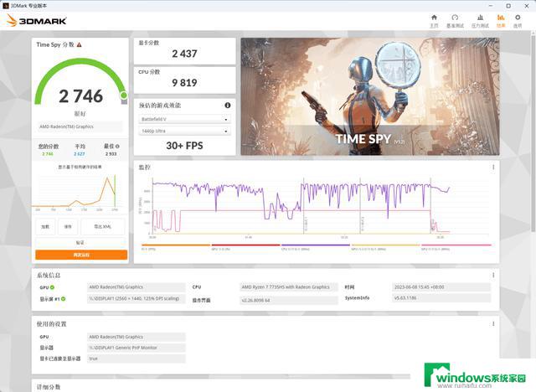536x392 pixels.
Task: Open the Home tab icon
Action: pos(434,21)
